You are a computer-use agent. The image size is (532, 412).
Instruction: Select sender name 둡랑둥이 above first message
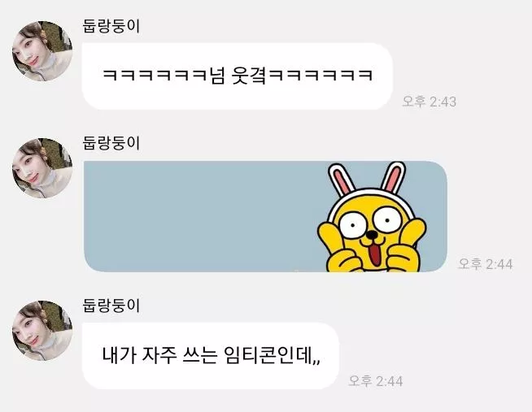(x=111, y=26)
